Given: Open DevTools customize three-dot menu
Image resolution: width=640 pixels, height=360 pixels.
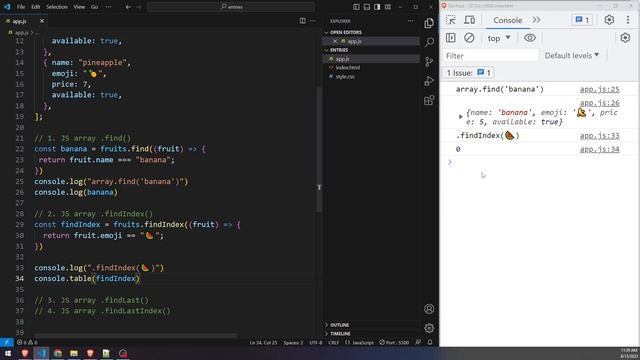Looking at the screenshot, I should click(628, 20).
